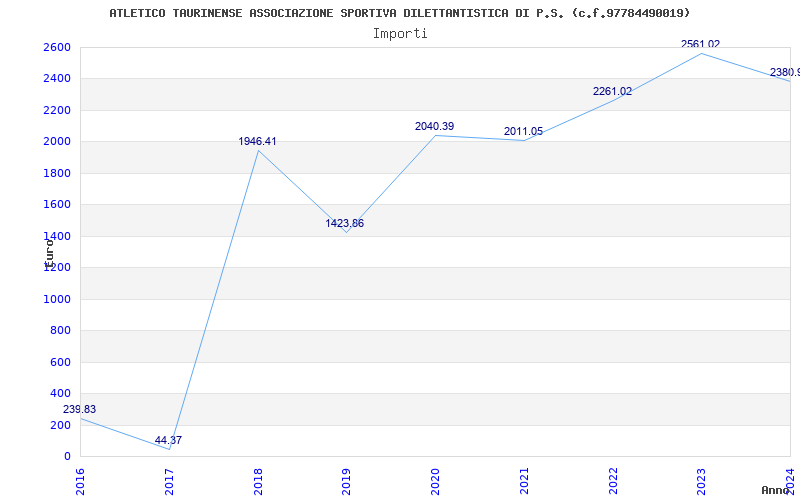The image size is (800, 500).
Task: Click the Anno axis label
Action: (776, 490)
